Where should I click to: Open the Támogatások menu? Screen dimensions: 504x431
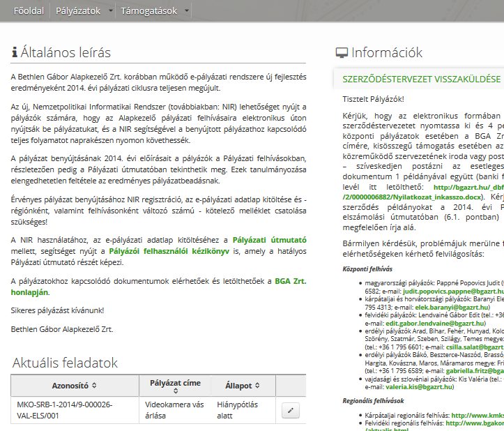pyautogui.click(x=148, y=11)
